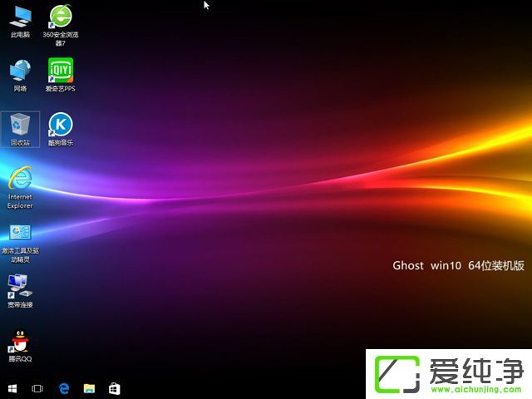
Task: Click the www.aichunjing.com watermark URL text
Action: point(474,389)
